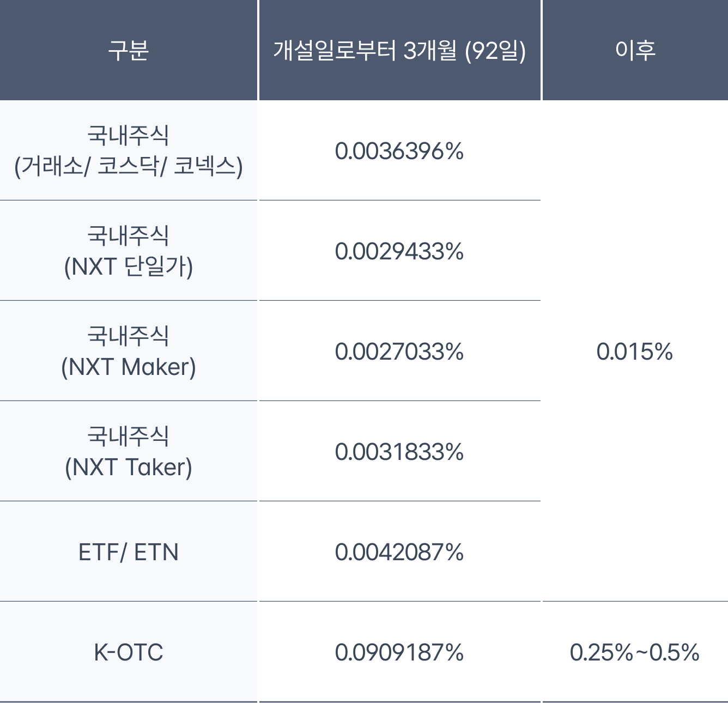Click the merged 0.015% cell
Viewport: 728px width, 703px height.
click(635, 351)
